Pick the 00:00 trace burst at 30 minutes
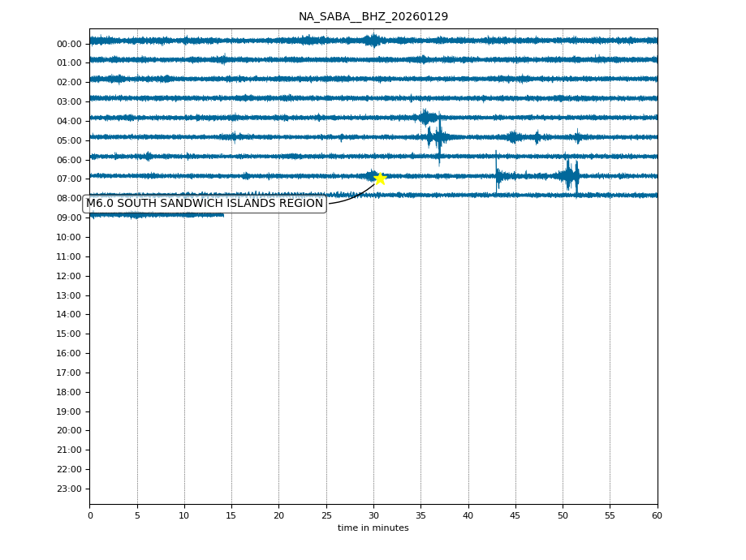The image size is (746, 560). point(373,40)
